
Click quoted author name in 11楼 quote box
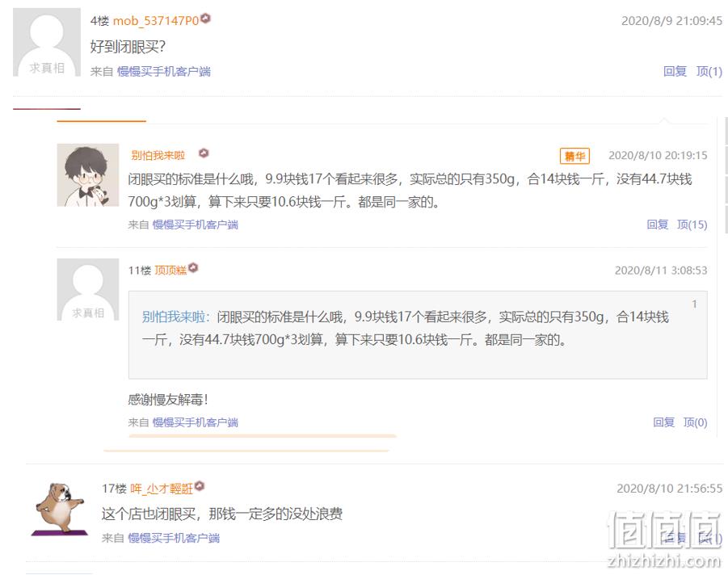pos(174,317)
